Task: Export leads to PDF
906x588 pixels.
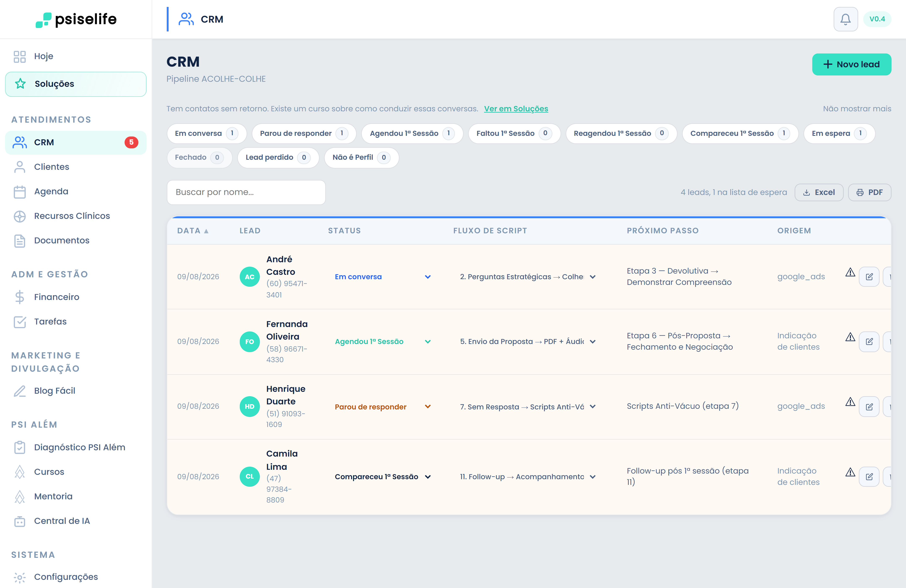Action: [870, 193]
